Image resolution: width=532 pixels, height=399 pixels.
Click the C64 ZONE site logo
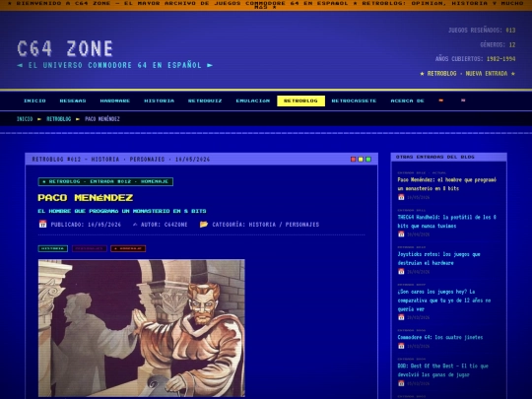pyautogui.click(x=65, y=48)
